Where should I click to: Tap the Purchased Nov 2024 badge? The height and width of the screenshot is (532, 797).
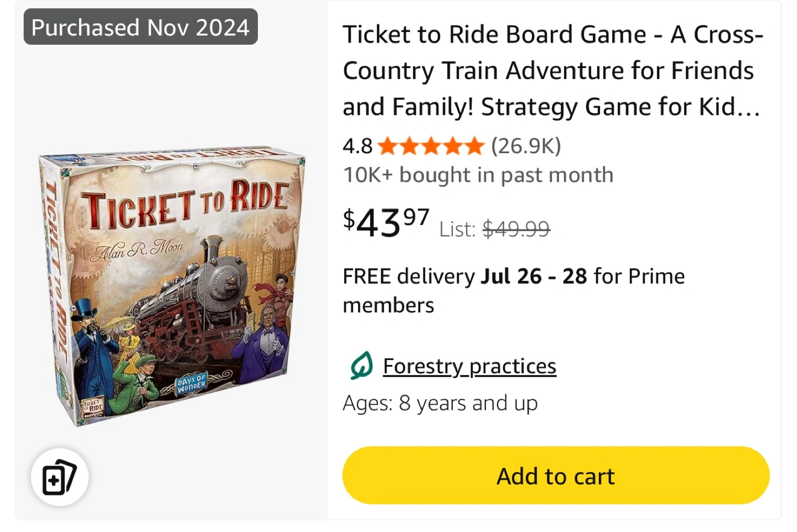pos(141,27)
